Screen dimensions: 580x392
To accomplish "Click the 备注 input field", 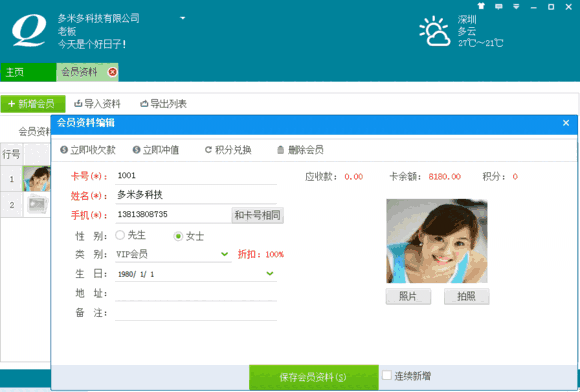I will 196,313.
